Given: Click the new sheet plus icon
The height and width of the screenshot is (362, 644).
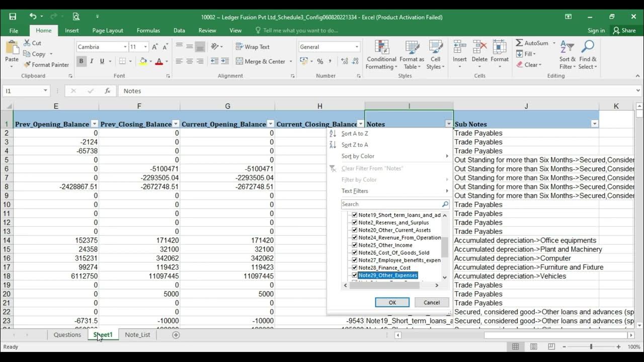Looking at the screenshot, I should (x=176, y=335).
